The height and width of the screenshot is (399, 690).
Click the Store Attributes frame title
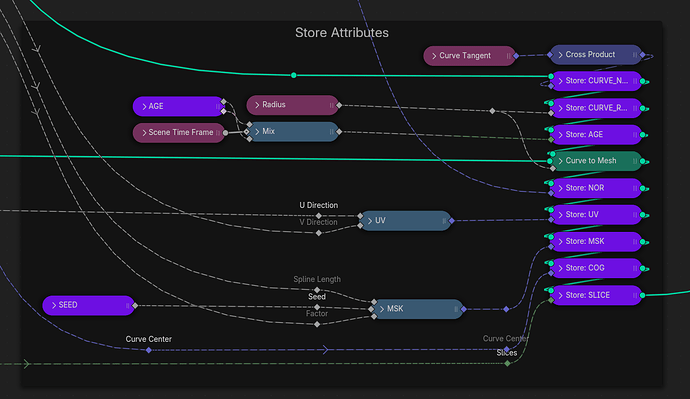click(x=342, y=33)
